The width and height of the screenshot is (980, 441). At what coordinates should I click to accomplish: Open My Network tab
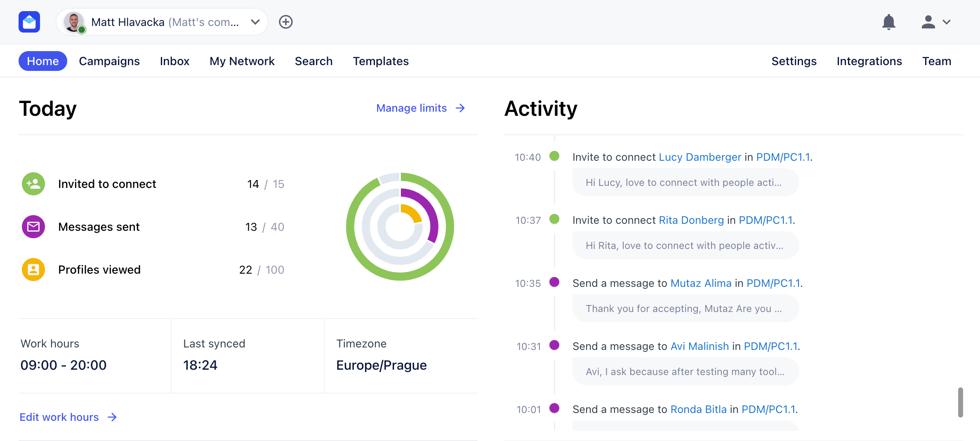tap(242, 61)
